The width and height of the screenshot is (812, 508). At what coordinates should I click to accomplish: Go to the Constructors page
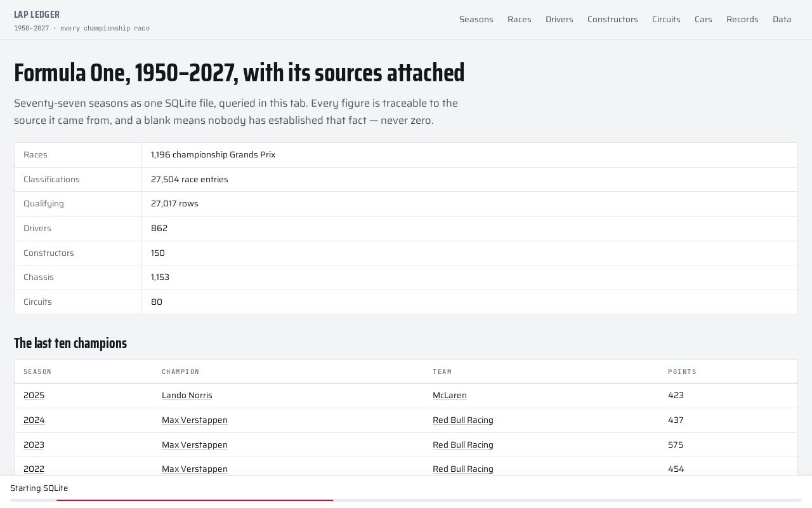[612, 19]
